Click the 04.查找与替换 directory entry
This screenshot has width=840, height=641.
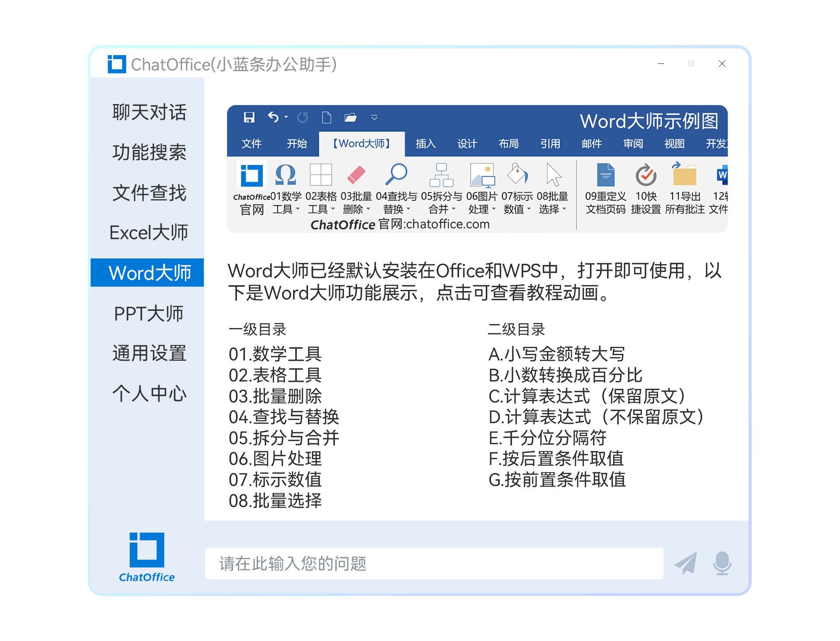click(284, 417)
